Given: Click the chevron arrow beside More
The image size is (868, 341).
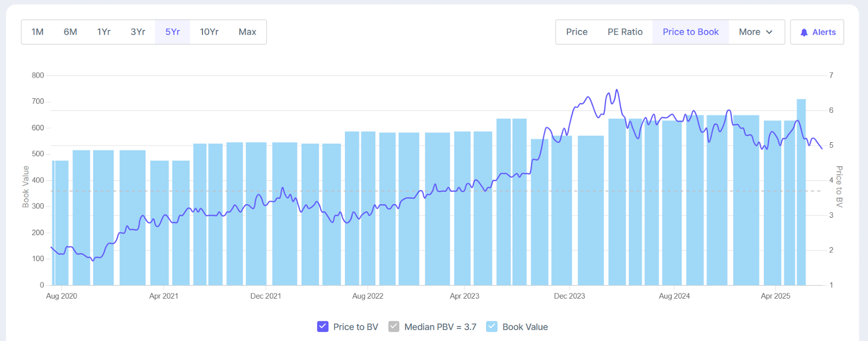Looking at the screenshot, I should pyautogui.click(x=769, y=32).
